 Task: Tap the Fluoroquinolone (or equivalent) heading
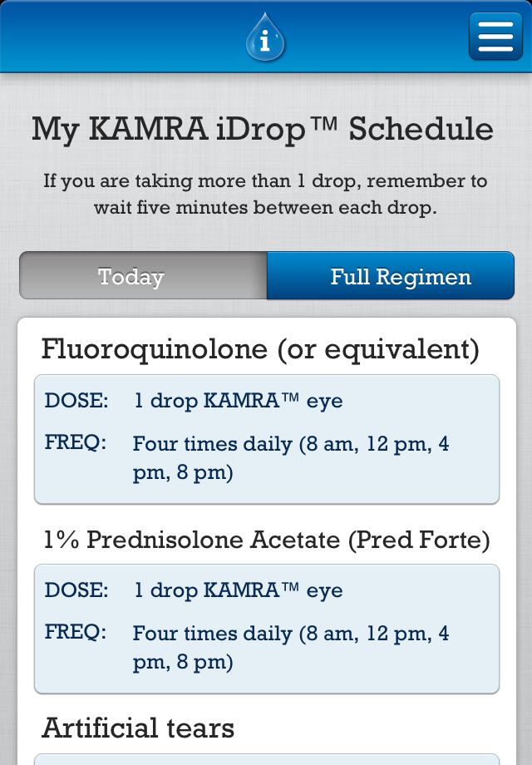(260, 349)
